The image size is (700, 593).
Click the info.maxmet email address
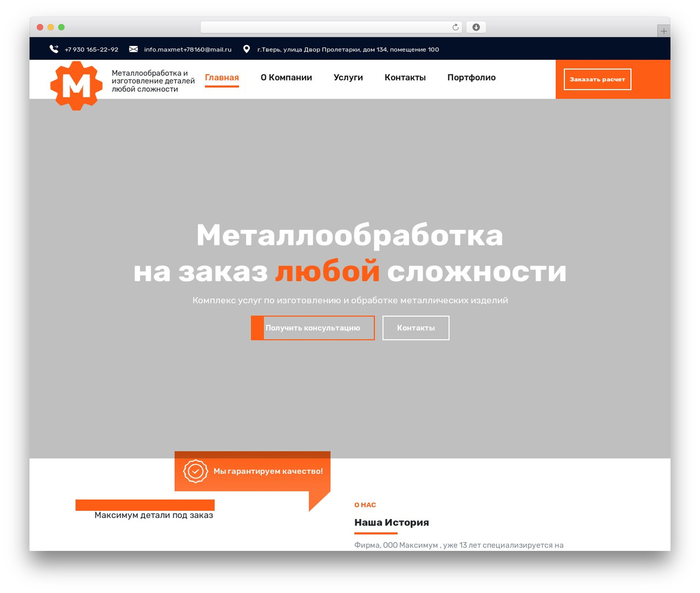click(188, 50)
